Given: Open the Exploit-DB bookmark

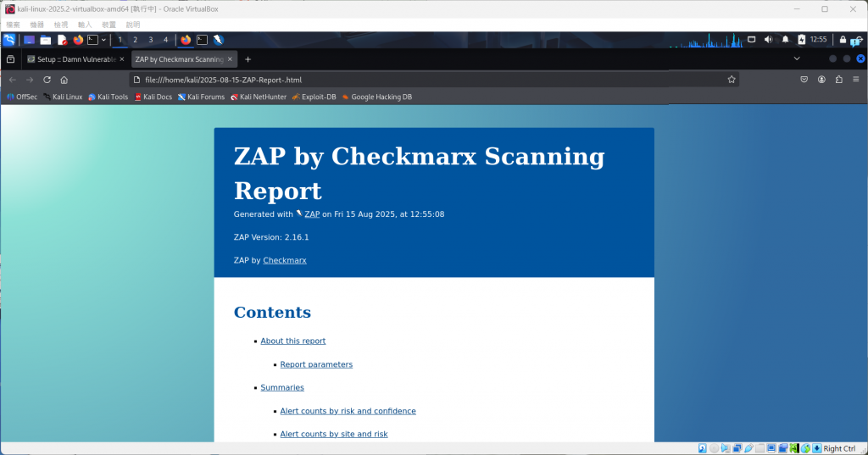Looking at the screenshot, I should (314, 97).
